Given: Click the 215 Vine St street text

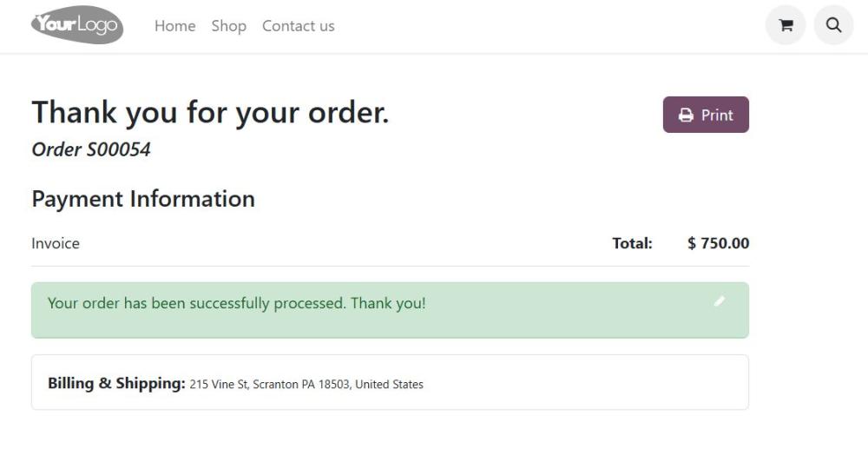Looking at the screenshot, I should pyautogui.click(x=219, y=384).
